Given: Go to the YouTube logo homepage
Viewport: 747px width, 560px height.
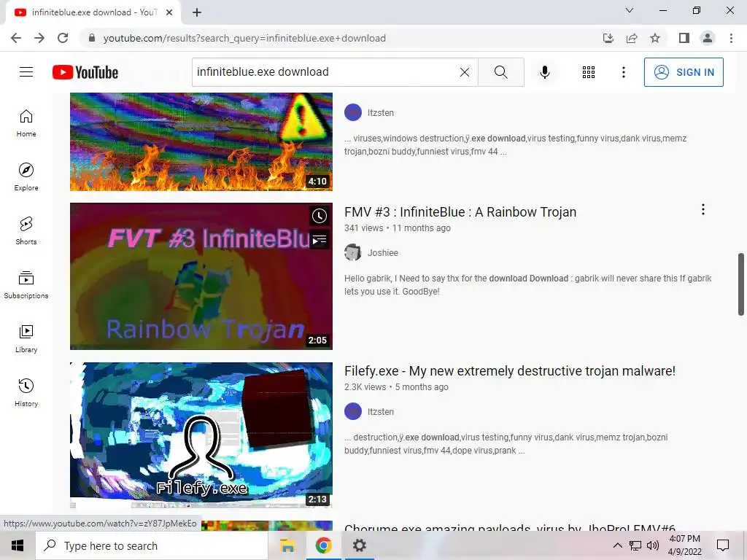Looking at the screenshot, I should [85, 72].
